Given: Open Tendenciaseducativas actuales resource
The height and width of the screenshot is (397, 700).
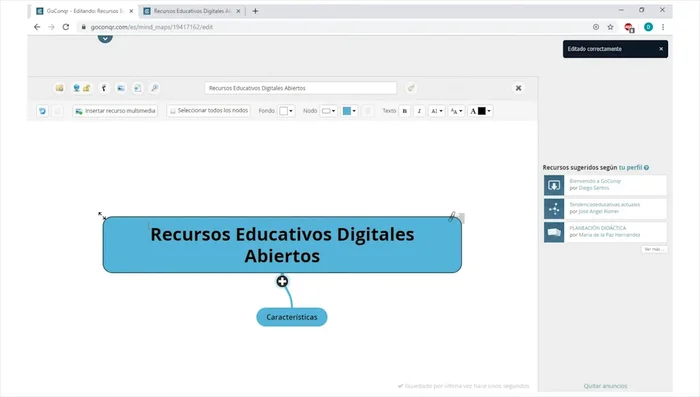Looking at the screenshot, I should pyautogui.click(x=604, y=204).
